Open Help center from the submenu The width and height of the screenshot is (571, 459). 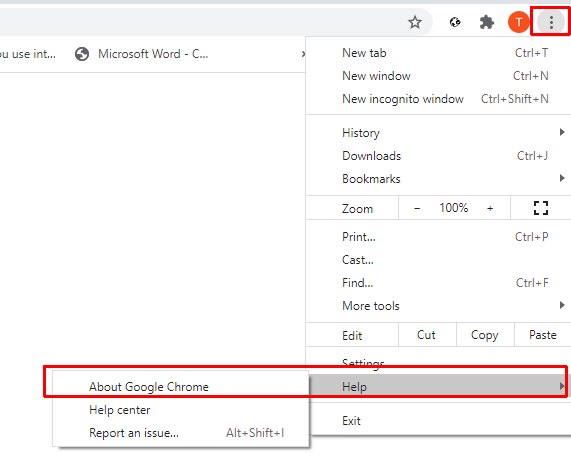tap(181, 410)
